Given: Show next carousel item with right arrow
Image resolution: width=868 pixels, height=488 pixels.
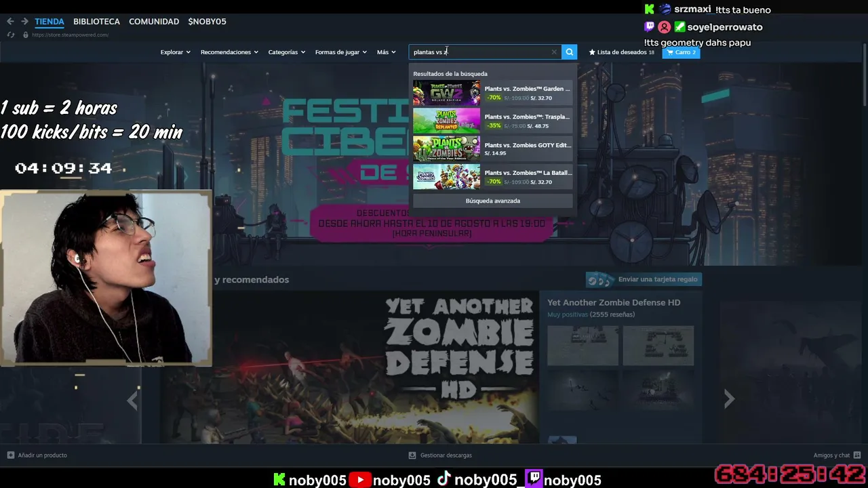Looking at the screenshot, I should tap(729, 399).
